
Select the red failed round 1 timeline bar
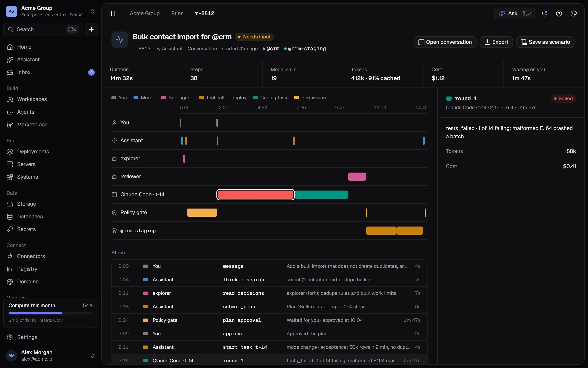(x=255, y=194)
